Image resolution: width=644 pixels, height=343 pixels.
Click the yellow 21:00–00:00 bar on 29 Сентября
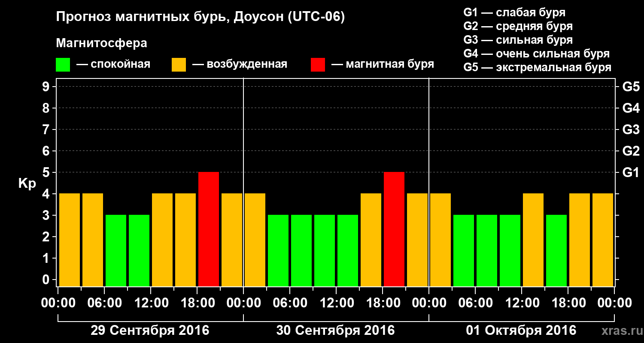pos(232,240)
